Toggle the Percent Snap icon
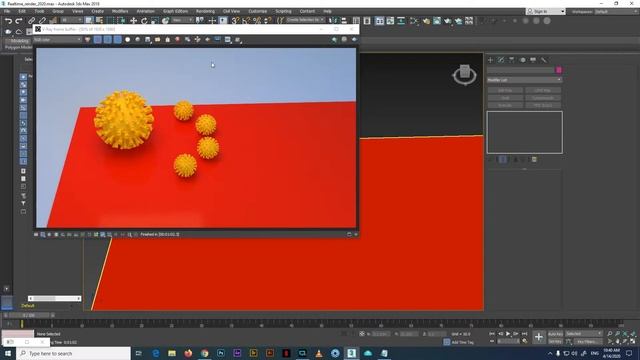640x360 pixels. (x=257, y=20)
